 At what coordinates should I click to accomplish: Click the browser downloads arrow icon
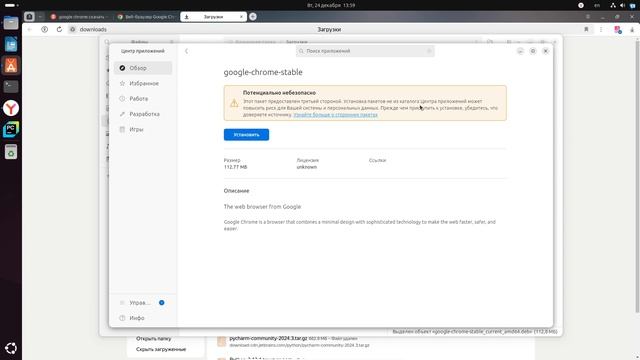coord(632,29)
